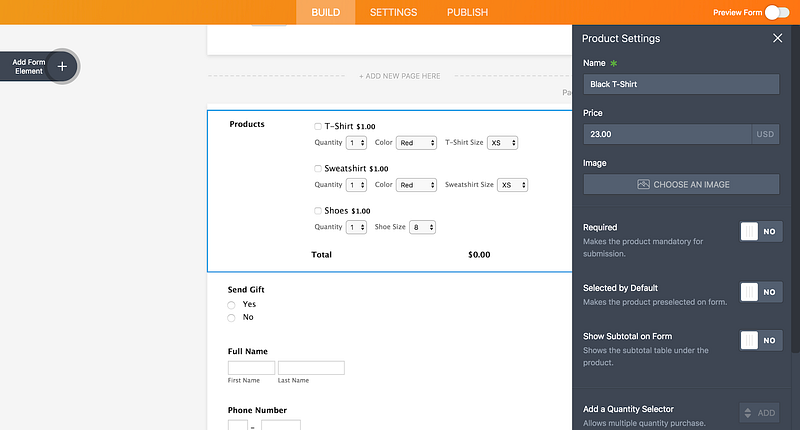
Task: Click the Phone Number main field
Action: point(281,425)
